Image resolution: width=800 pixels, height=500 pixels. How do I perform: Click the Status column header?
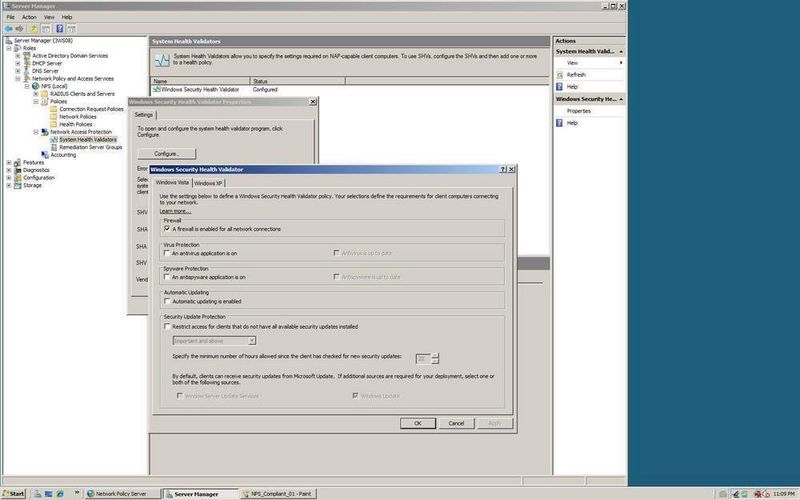(298, 81)
